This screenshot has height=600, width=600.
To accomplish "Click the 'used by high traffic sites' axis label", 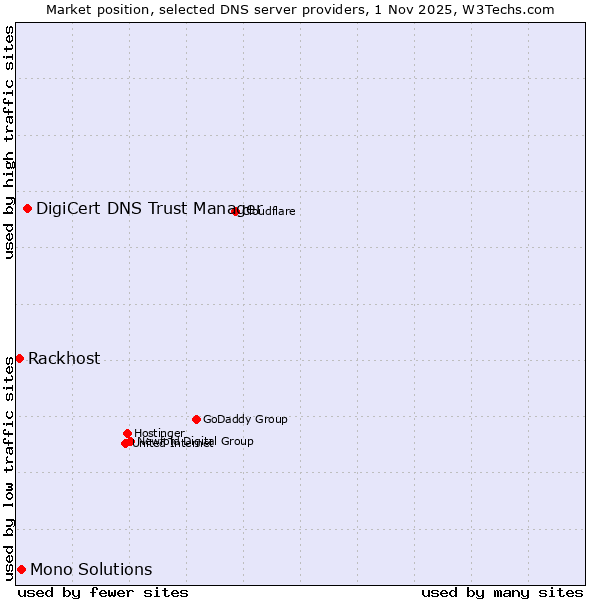I will 9,143.
